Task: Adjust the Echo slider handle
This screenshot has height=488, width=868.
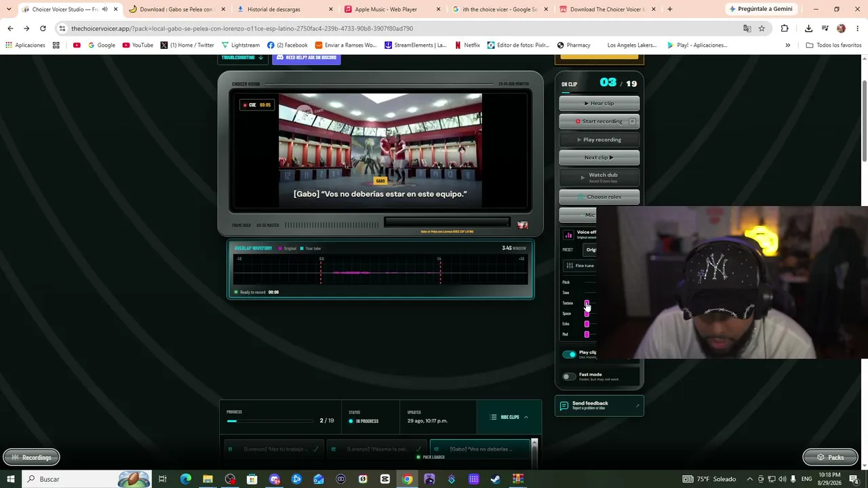Action: (587, 324)
